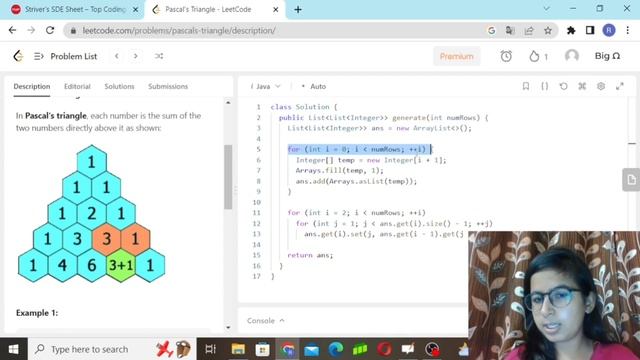Click the 'class Solution {' code line
The image size is (640, 360).
click(x=304, y=107)
